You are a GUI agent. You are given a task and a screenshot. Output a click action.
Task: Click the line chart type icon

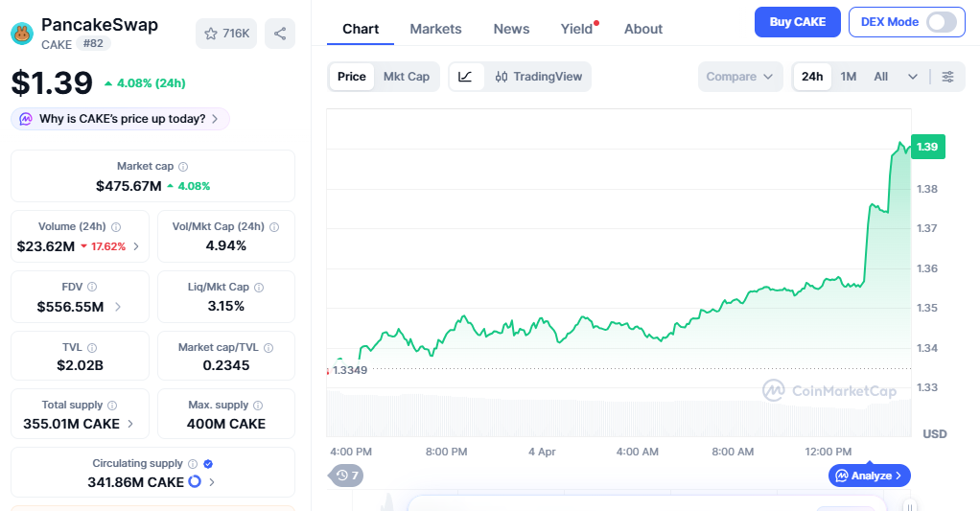click(465, 77)
